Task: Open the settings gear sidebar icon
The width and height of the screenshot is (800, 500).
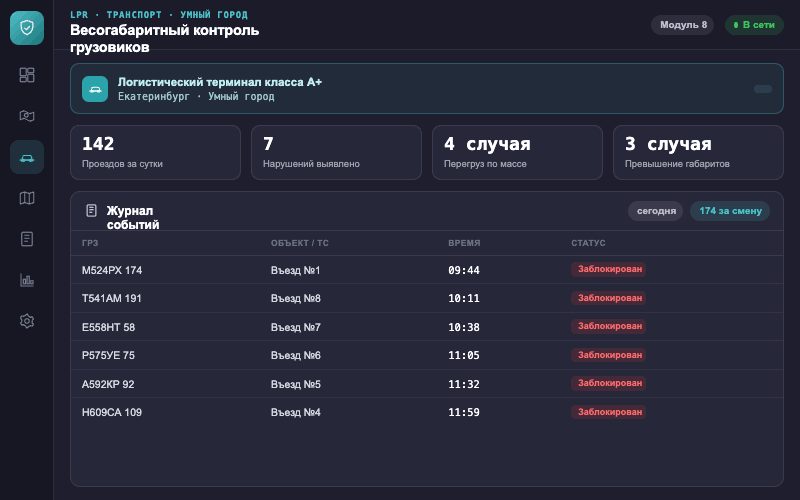Action: (x=27, y=321)
